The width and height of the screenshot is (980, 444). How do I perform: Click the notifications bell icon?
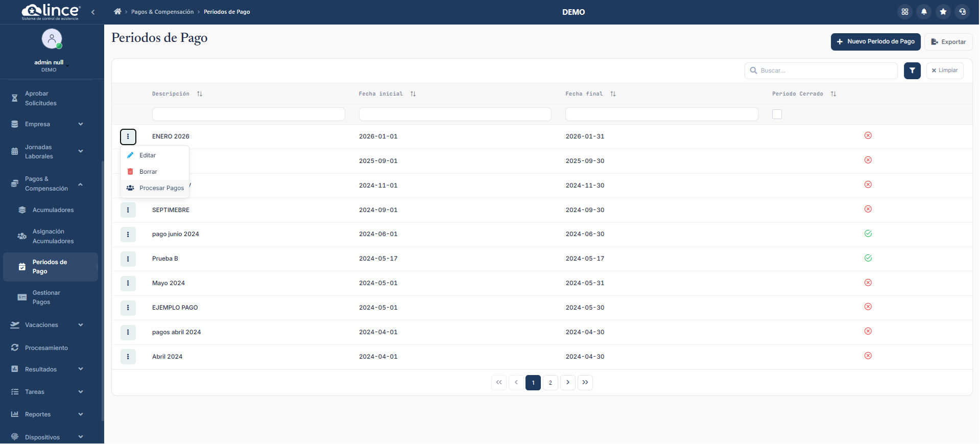(x=924, y=12)
